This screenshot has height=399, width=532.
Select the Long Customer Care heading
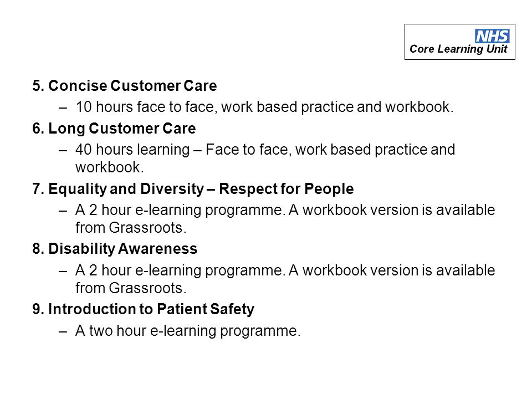pos(114,129)
